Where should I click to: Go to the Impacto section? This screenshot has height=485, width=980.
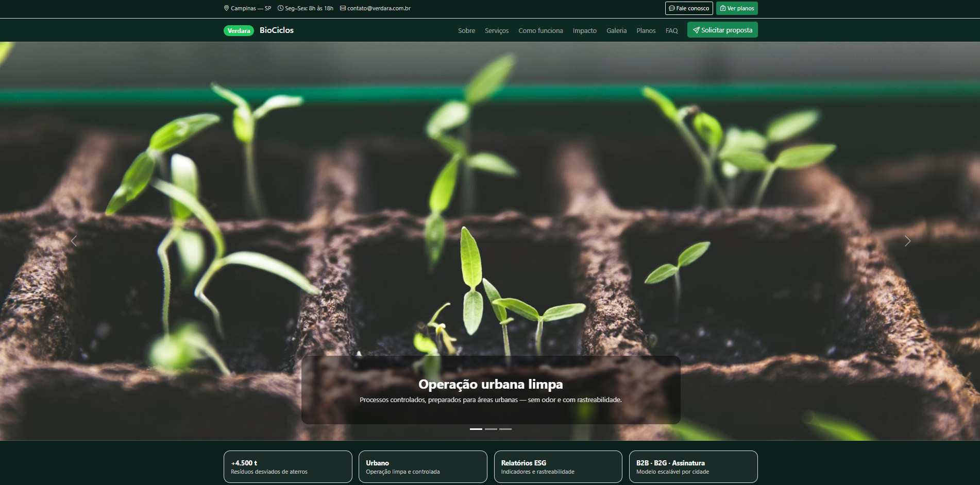584,31
